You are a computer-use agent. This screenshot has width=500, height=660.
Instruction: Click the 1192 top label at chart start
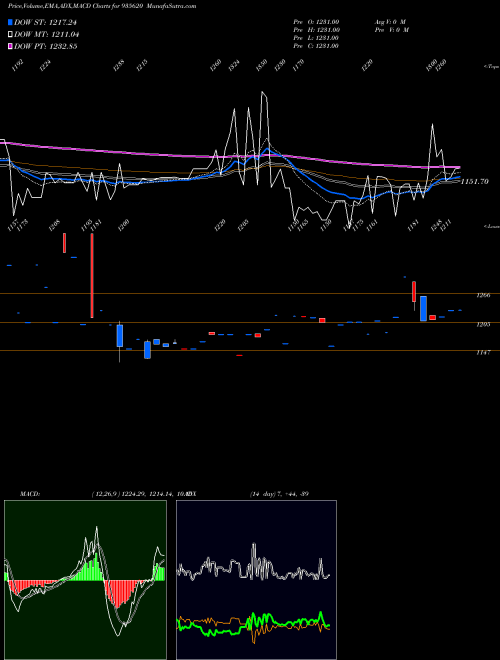pyautogui.click(x=18, y=65)
